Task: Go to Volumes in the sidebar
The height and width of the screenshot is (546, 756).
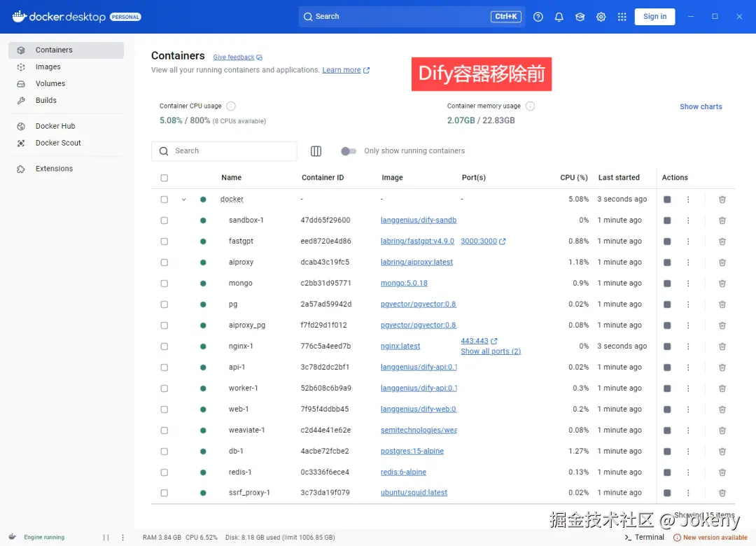Action: coord(66,83)
